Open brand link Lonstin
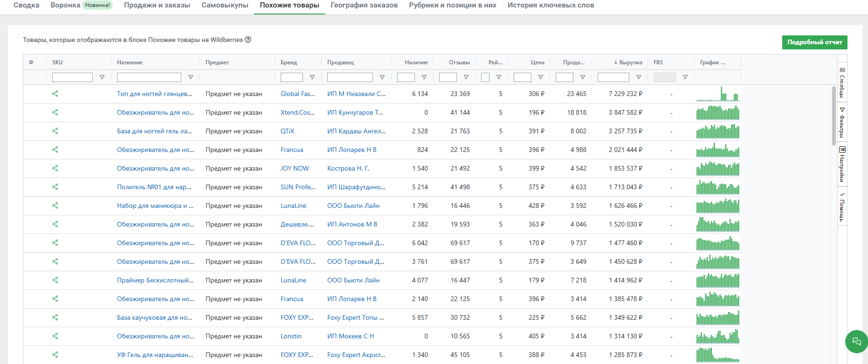Image resolution: width=868 pixels, height=364 pixels. (x=291, y=336)
